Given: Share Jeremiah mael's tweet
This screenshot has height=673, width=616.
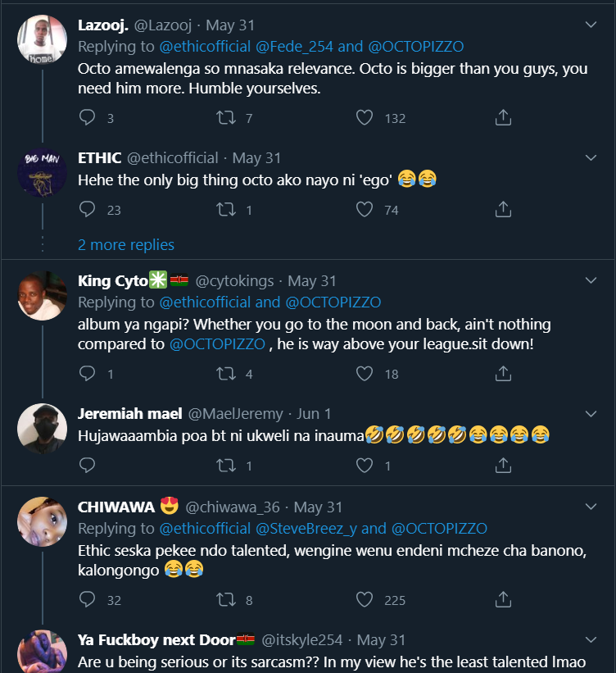Looking at the screenshot, I should [x=504, y=466].
